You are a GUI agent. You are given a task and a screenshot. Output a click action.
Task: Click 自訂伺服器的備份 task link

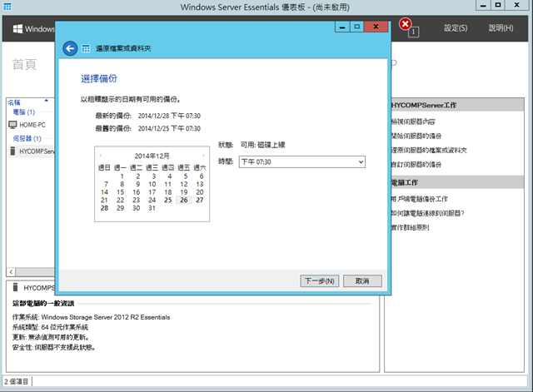(416, 165)
